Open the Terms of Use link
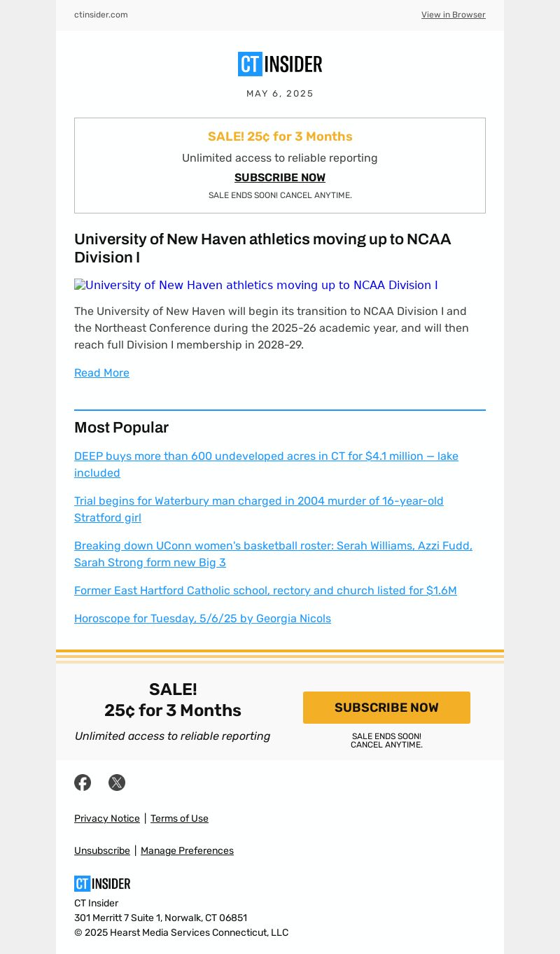The width and height of the screenshot is (560, 954). tap(179, 819)
